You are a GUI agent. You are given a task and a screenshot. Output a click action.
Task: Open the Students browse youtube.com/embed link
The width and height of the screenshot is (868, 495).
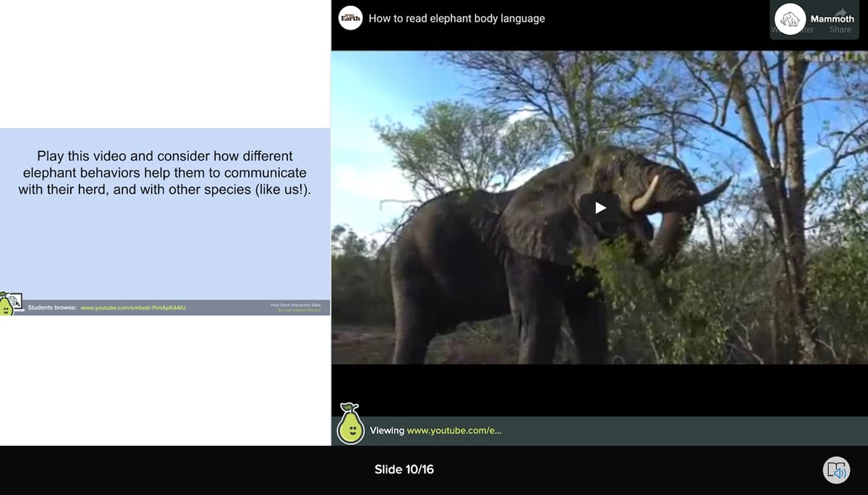(x=133, y=308)
